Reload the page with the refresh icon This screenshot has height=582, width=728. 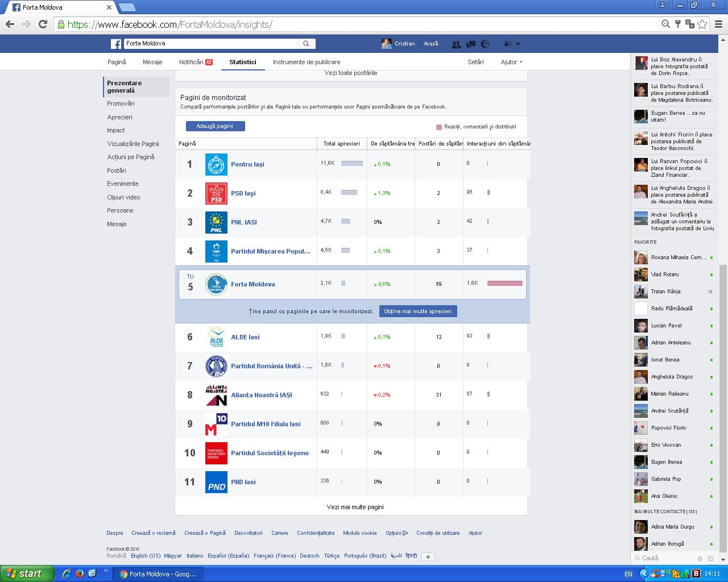43,24
